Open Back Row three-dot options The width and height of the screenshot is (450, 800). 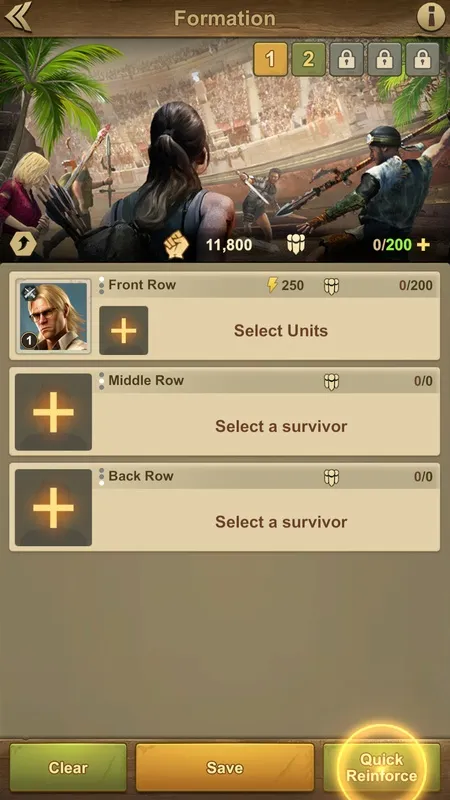[102, 476]
